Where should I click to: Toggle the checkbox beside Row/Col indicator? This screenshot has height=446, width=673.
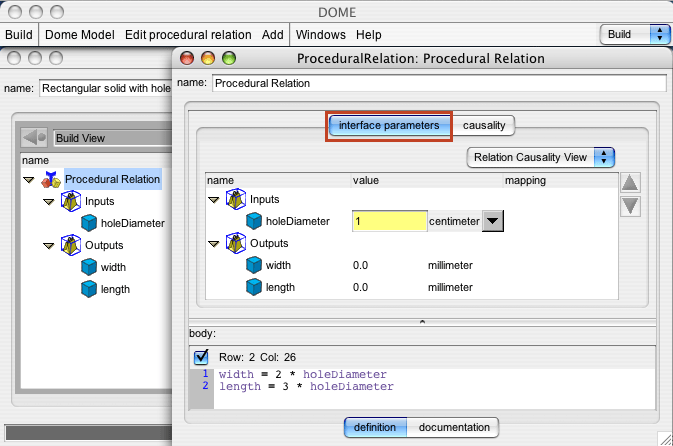pos(201,356)
